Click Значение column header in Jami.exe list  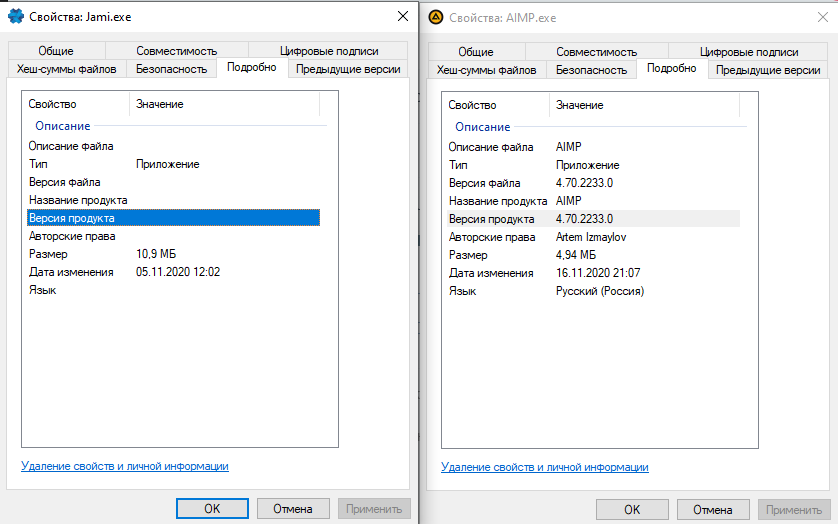pos(224,104)
